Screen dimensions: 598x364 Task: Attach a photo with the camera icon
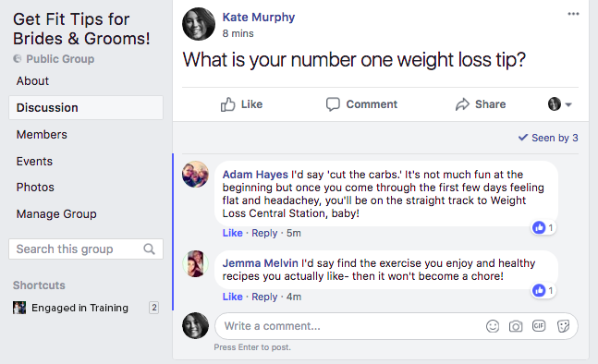pyautogui.click(x=516, y=326)
